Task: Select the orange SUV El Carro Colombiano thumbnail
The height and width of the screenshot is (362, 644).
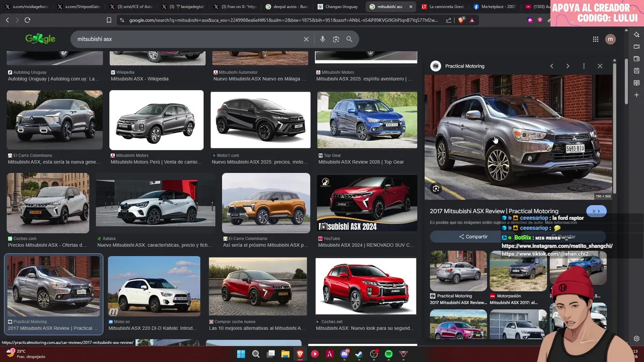Action: pos(266,203)
